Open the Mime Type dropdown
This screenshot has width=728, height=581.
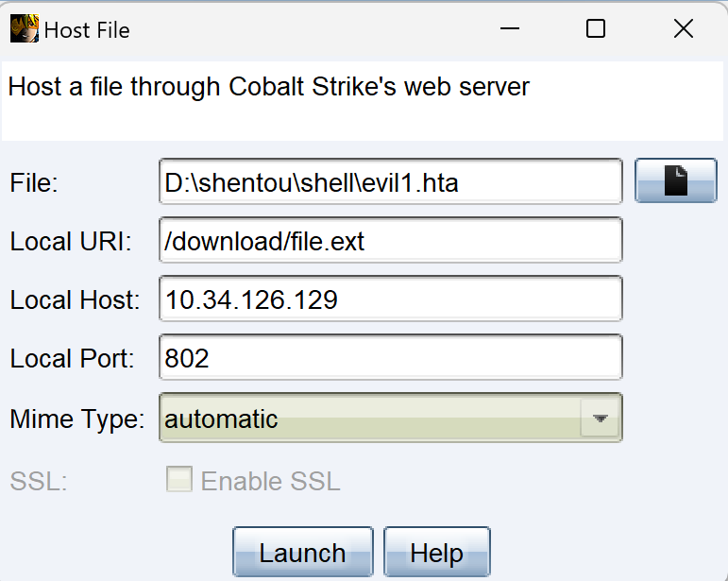tap(391, 418)
